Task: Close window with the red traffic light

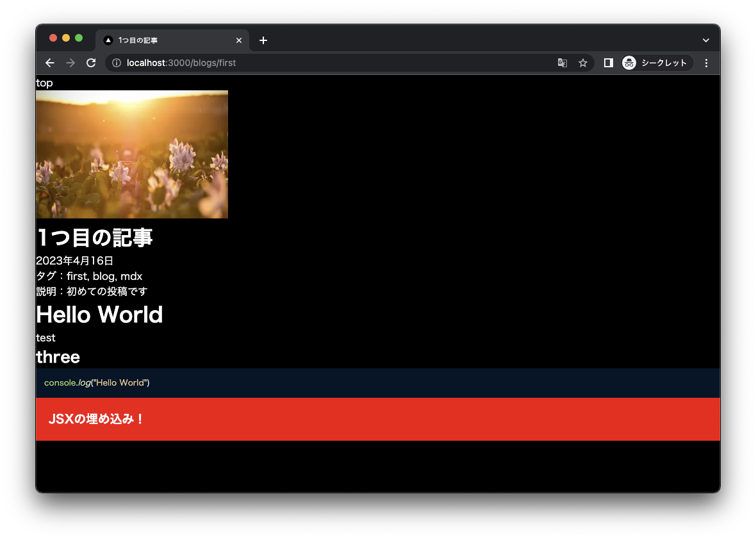Action: 53,38
